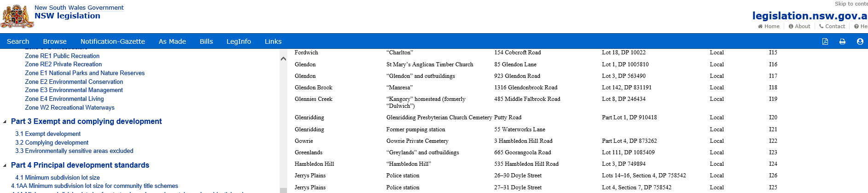
Task: Go to the Home link
Action: [769, 26]
